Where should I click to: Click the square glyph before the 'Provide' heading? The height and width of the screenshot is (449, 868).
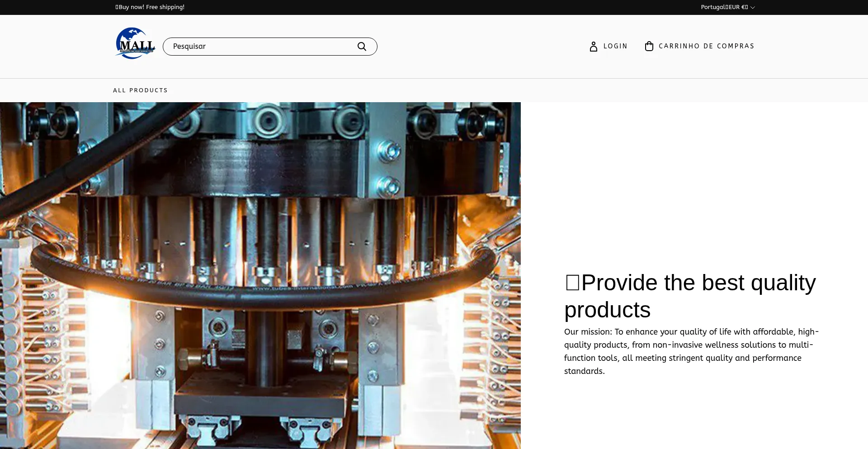tap(572, 283)
